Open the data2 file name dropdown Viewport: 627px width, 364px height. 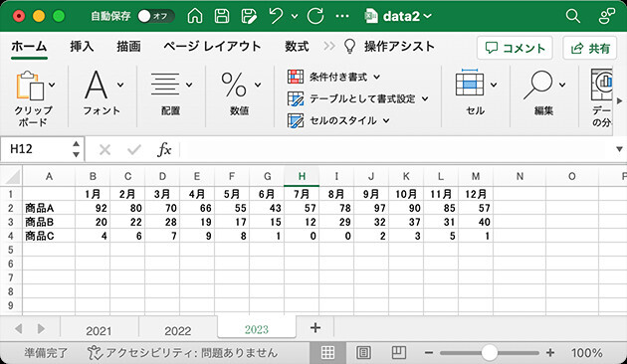pyautogui.click(x=398, y=16)
